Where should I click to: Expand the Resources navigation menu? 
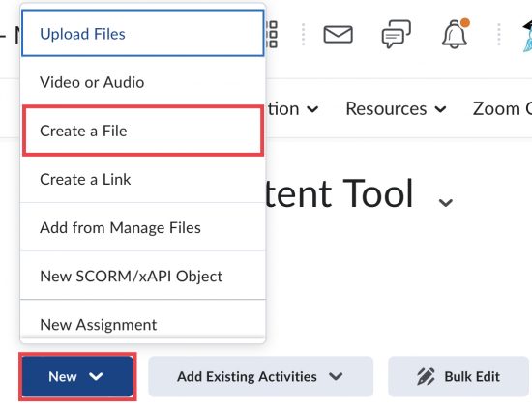[396, 109]
